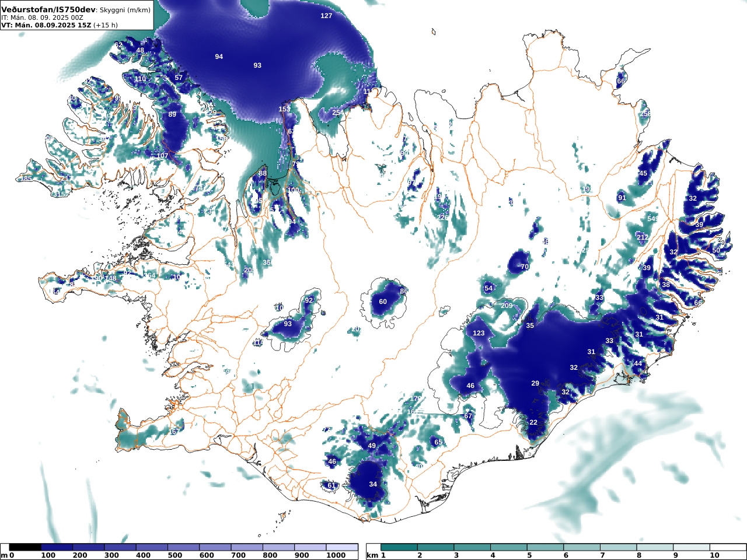747x560 pixels.
Task: Select the map value 88
Action: coord(263,173)
